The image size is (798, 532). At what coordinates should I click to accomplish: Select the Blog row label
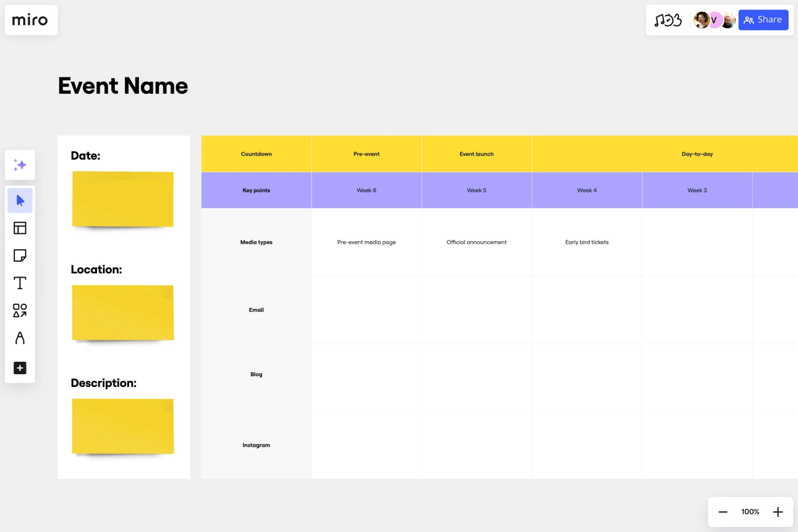257,375
